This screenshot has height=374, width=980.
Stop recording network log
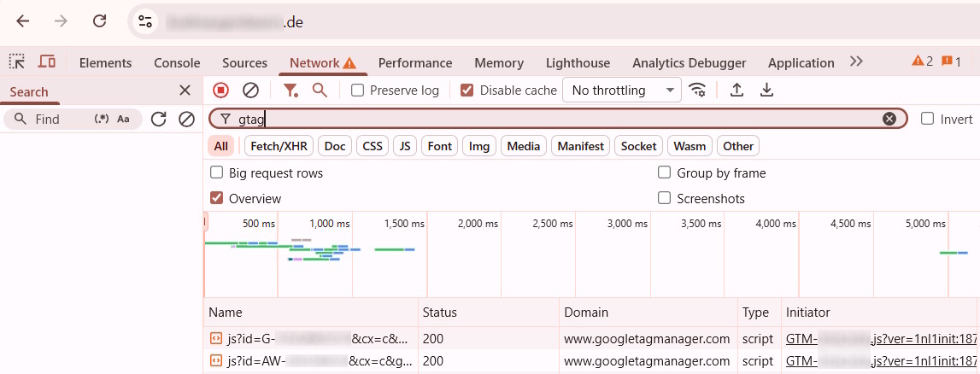tap(220, 91)
